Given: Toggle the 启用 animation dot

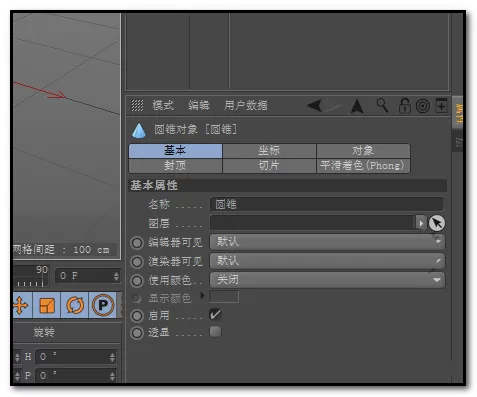Looking at the screenshot, I should point(137,315).
